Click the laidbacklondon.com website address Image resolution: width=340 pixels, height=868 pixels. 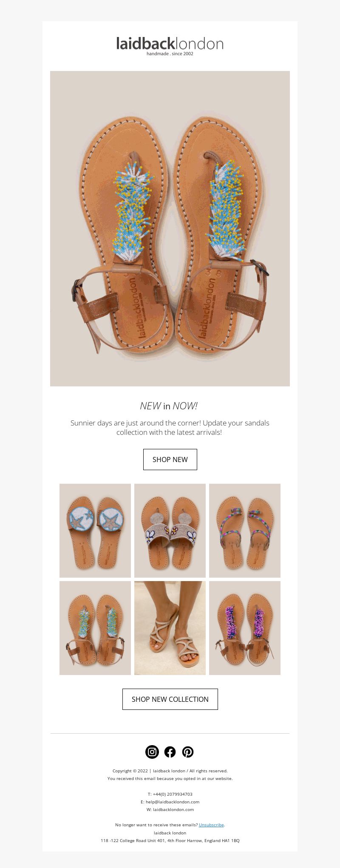click(173, 809)
